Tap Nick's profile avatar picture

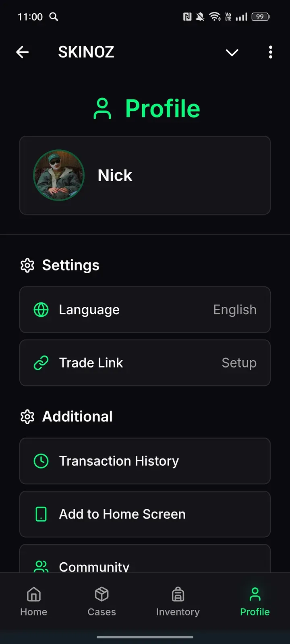click(59, 175)
